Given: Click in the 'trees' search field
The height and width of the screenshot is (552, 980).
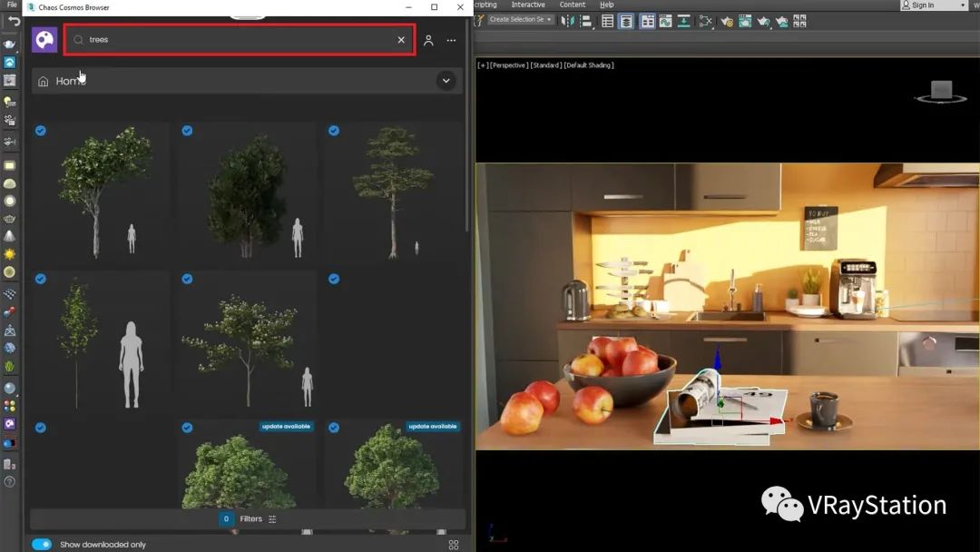Looking at the screenshot, I should point(236,40).
